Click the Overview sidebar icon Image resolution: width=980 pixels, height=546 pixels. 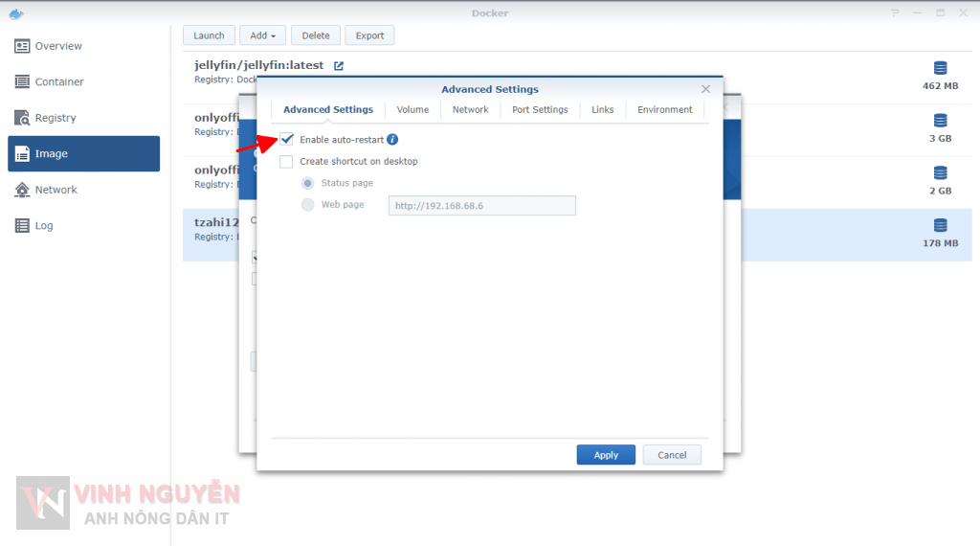pos(22,46)
